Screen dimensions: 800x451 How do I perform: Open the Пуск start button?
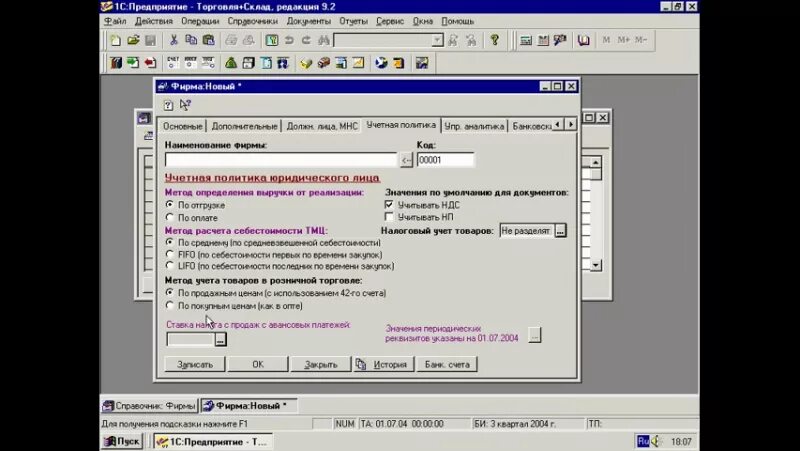click(x=122, y=441)
